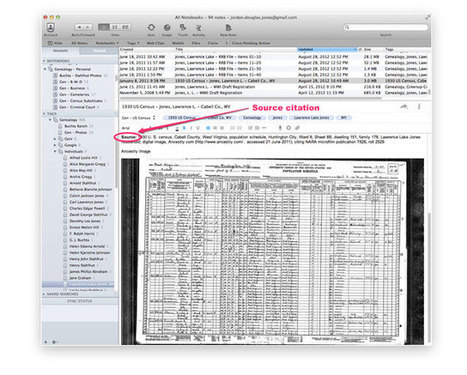
Task: Switch to the Account tab in sidebar
Action: (x=61, y=51)
